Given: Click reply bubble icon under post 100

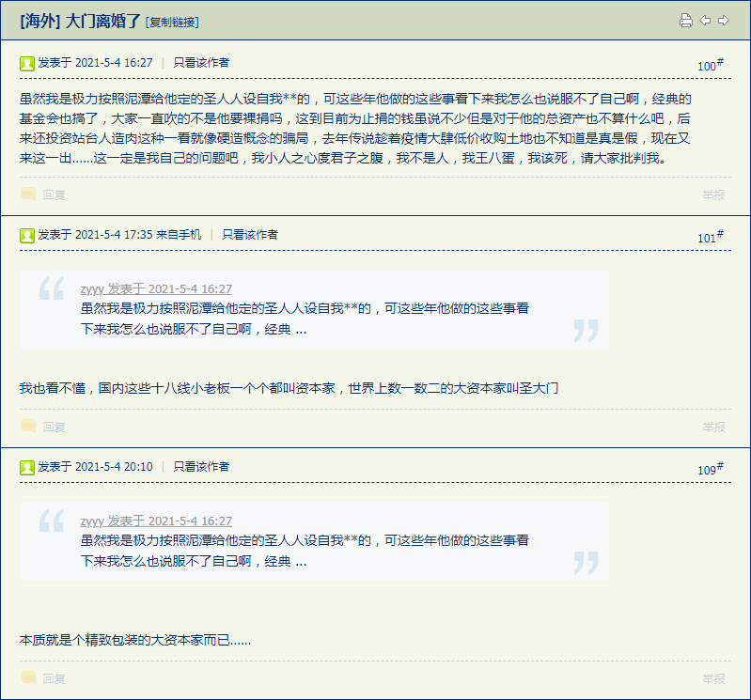Looking at the screenshot, I should click(x=28, y=194).
